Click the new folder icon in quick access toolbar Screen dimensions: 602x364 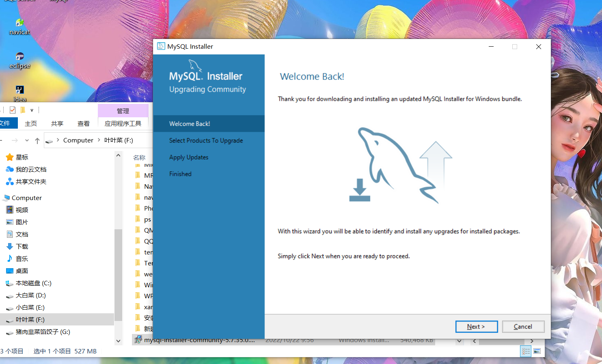[x=23, y=110]
